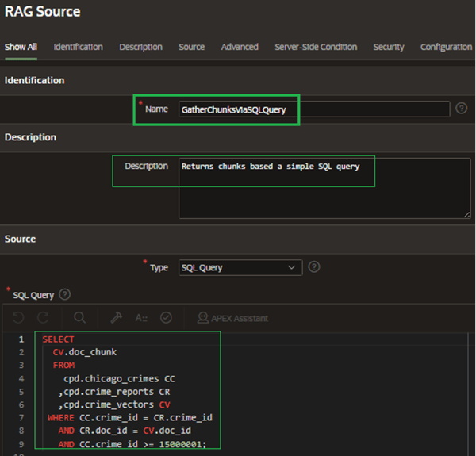Click into the Name input field
Image resolution: width=476 pixels, height=456 pixels.
313,109
